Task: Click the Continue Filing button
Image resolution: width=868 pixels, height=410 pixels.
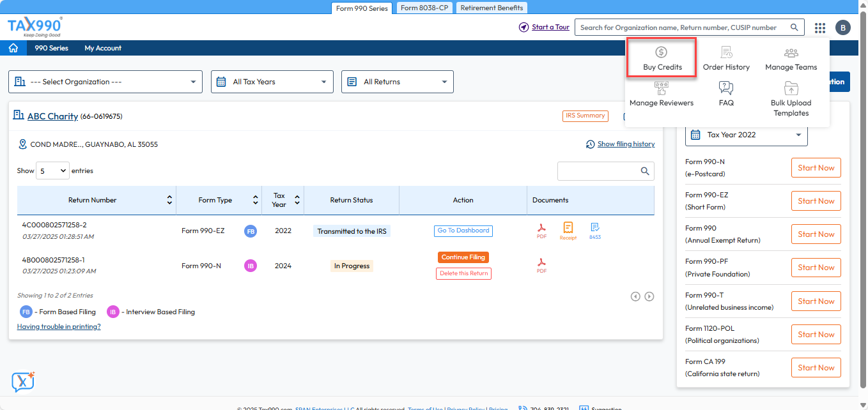Action: [x=463, y=257]
